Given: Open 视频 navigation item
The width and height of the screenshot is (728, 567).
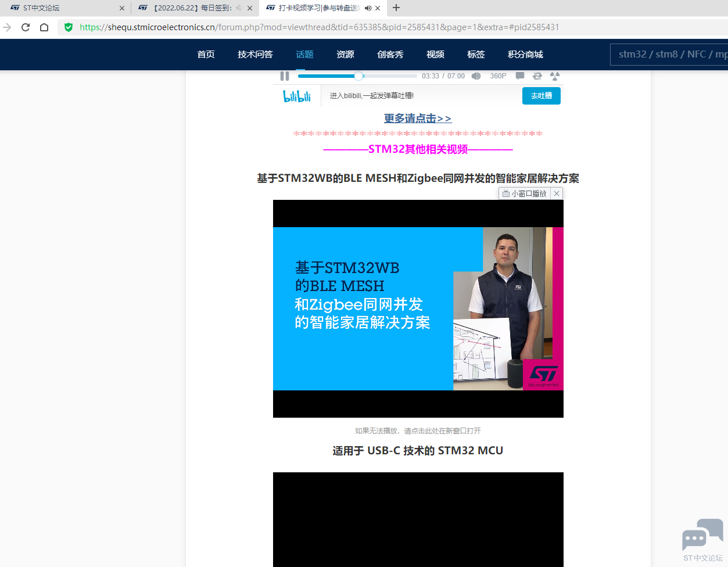Looking at the screenshot, I should (x=436, y=54).
